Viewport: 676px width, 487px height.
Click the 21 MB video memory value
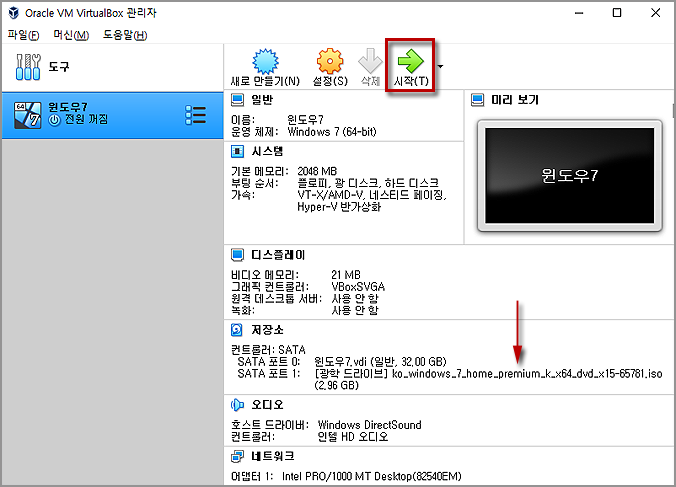click(346, 275)
